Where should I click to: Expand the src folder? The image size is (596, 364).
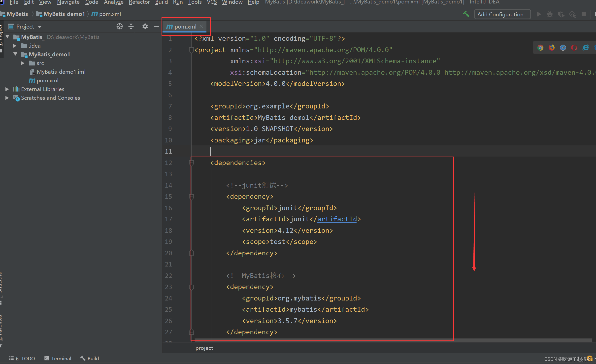click(x=23, y=63)
